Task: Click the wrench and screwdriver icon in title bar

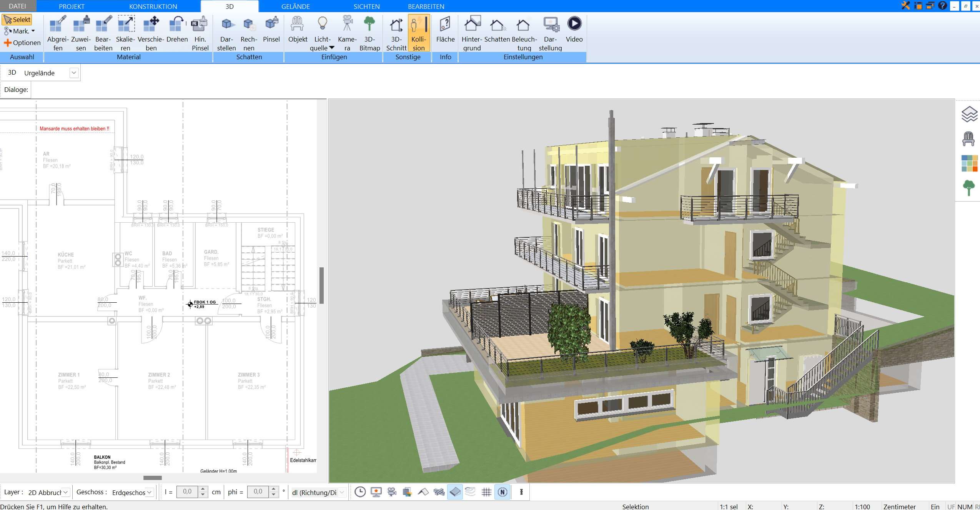Action: pyautogui.click(x=905, y=6)
